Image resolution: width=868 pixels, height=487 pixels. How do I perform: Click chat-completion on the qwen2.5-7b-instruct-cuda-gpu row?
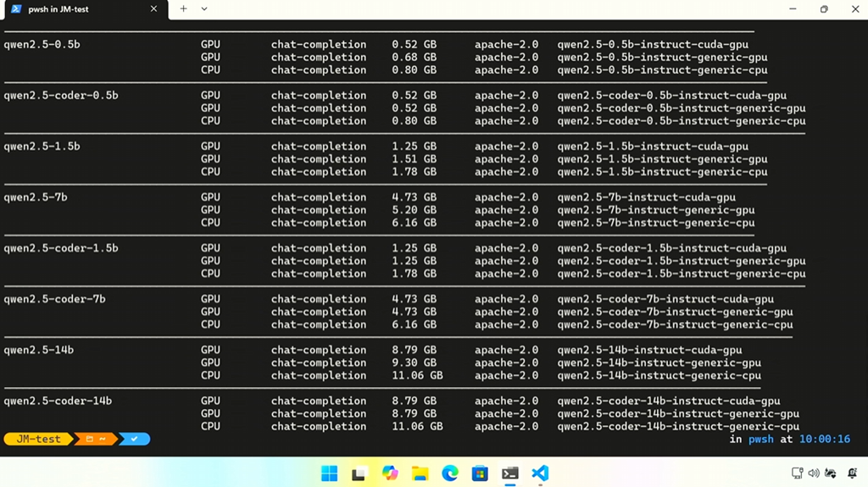point(319,197)
